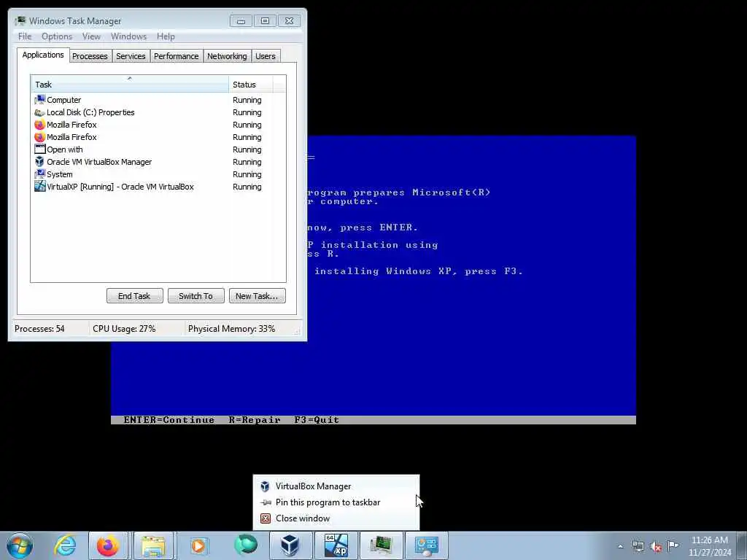747x560 pixels.
Task: Open the View menu
Action: click(91, 36)
